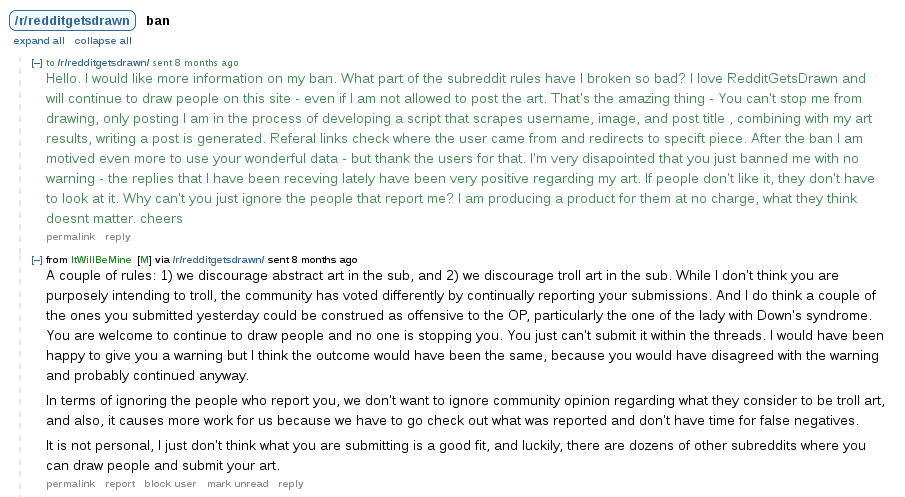Reply to ItWillBeMine's message

(291, 484)
